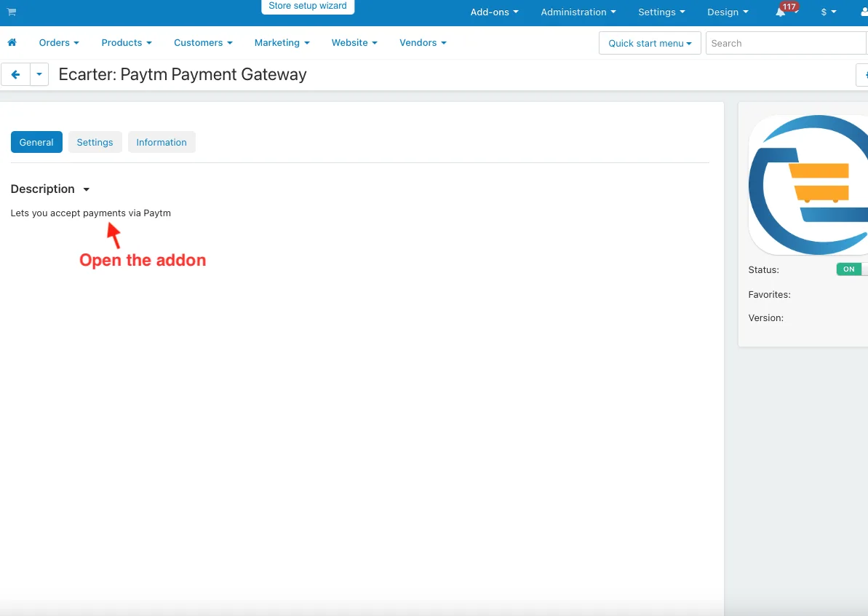Open the Settings top menu
The height and width of the screenshot is (616, 868).
(x=661, y=12)
